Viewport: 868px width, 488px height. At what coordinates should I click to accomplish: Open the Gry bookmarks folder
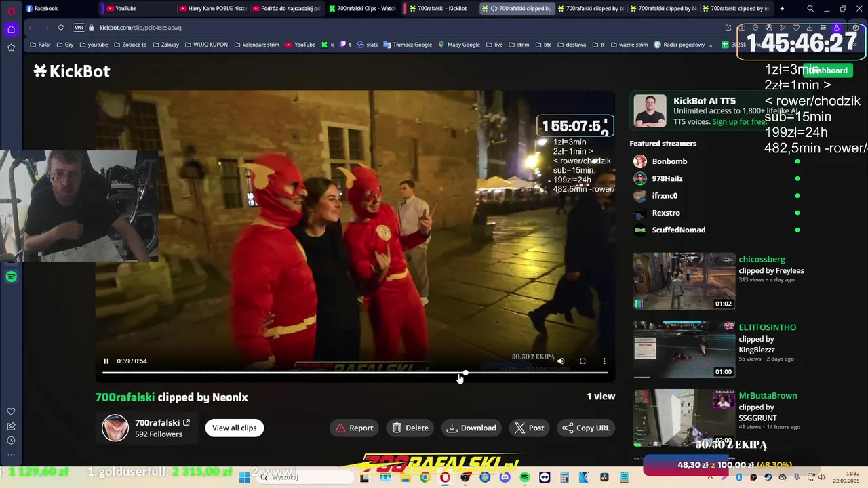[64, 45]
